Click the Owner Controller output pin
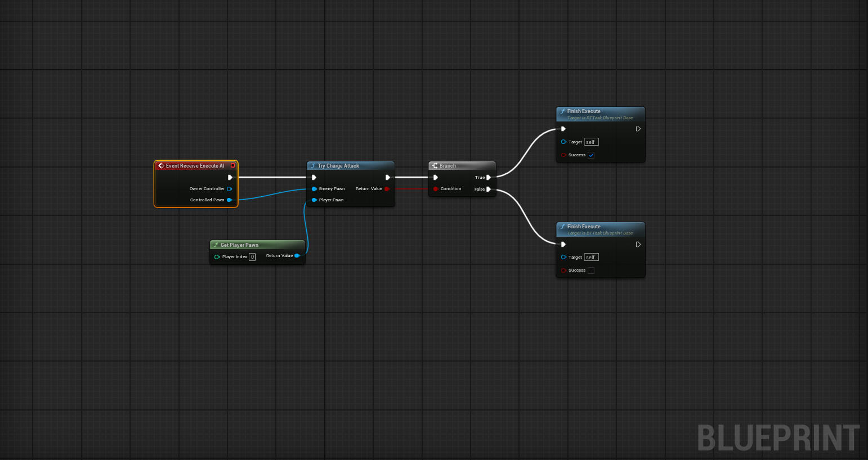 point(229,189)
